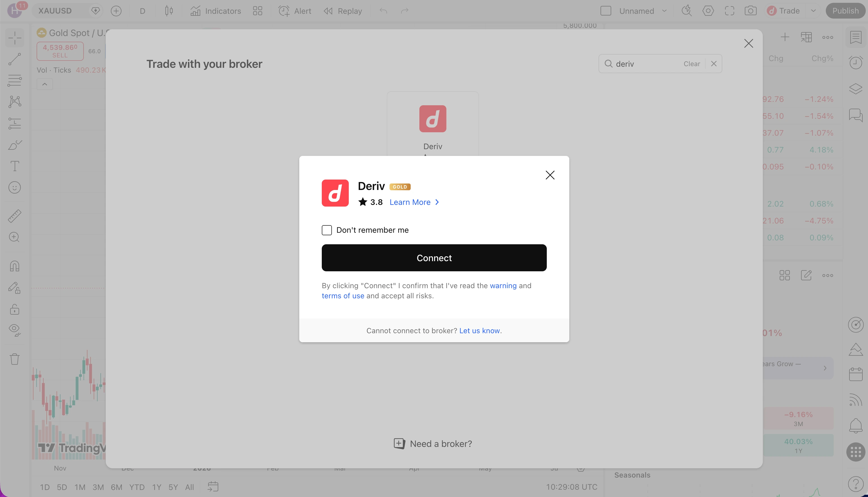This screenshot has width=868, height=497.
Task: Take a snapshot with the camera icon
Action: [x=750, y=11]
